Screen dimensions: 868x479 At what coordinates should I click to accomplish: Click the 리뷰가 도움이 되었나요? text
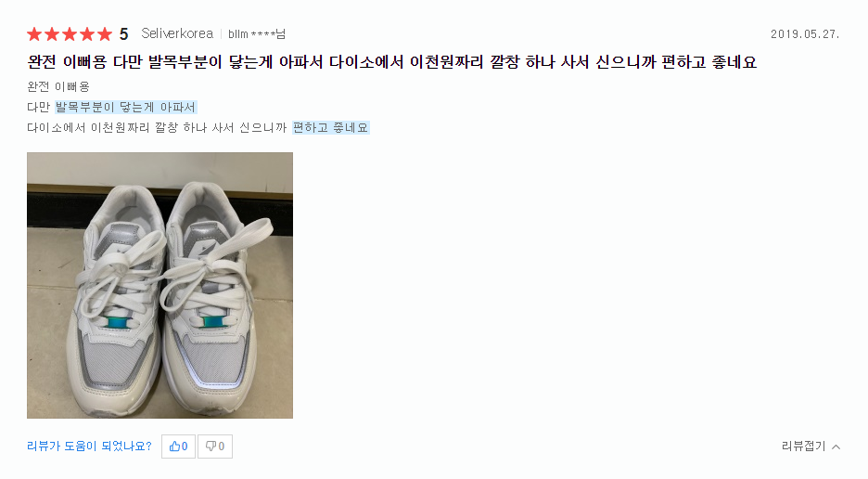click(90, 447)
